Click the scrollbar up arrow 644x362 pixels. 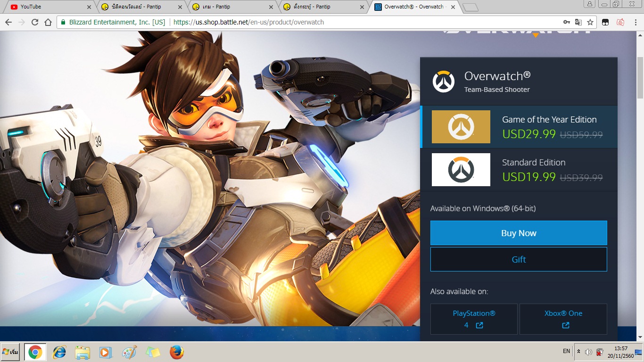click(x=640, y=35)
